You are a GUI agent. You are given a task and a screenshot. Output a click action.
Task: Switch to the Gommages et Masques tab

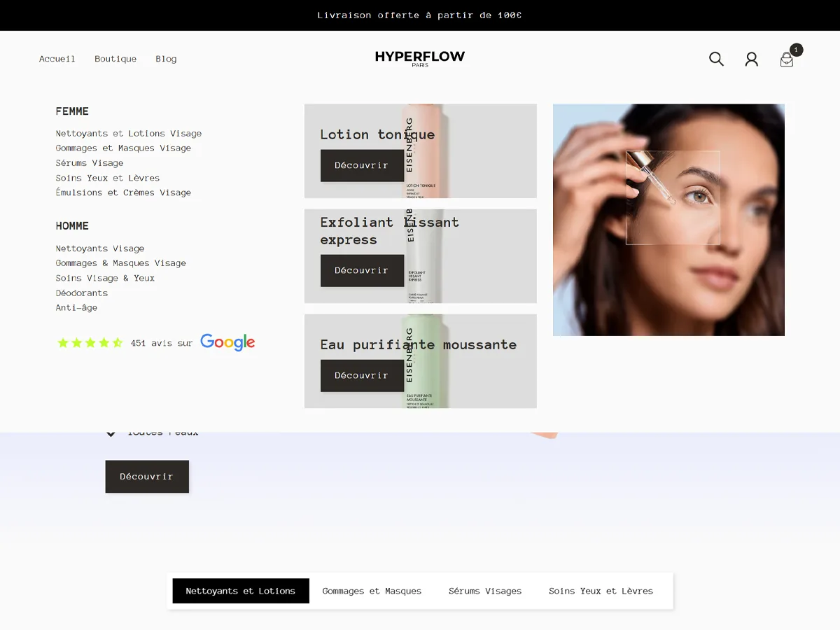click(372, 591)
